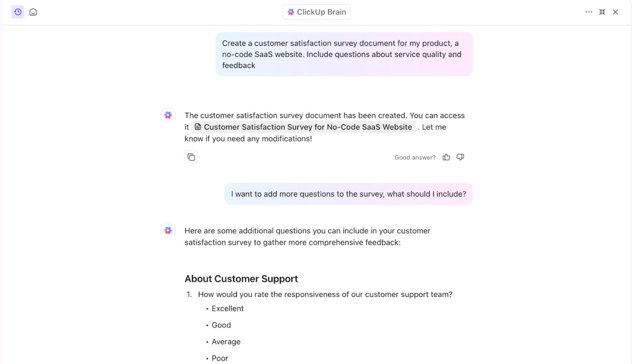
Task: Open chat history clock icon
Action: 18,12
